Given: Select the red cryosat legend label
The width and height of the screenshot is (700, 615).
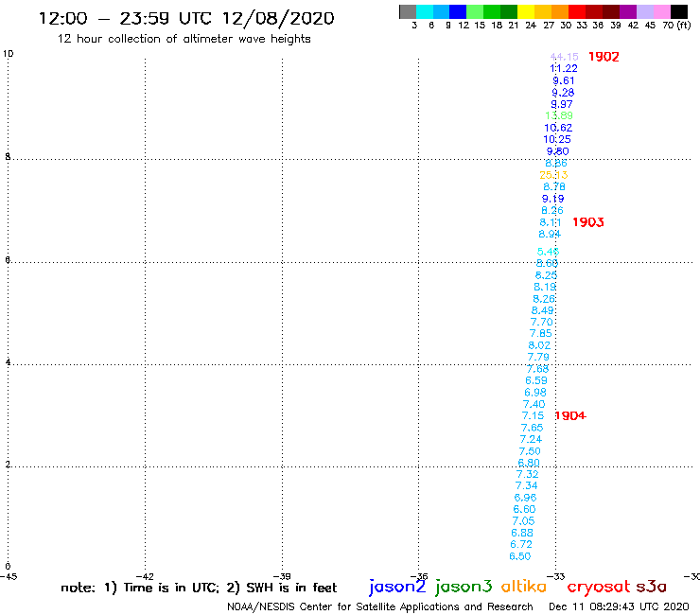Looking at the screenshot, I should 598,587.
